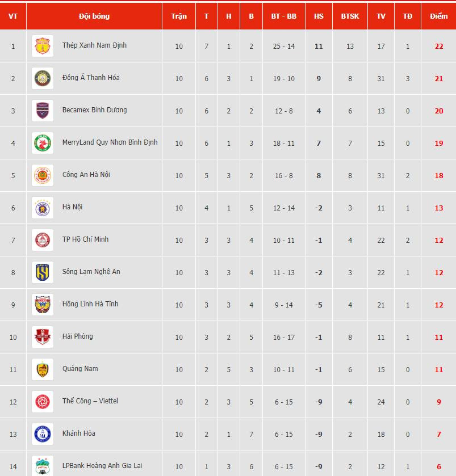Click the Công An Hà Nội club logo
The height and width of the screenshot is (476, 456).
pos(43,175)
